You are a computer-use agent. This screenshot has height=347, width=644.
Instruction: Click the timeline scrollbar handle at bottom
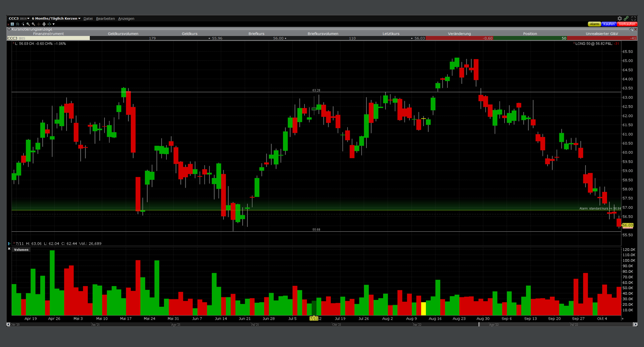coord(479,324)
